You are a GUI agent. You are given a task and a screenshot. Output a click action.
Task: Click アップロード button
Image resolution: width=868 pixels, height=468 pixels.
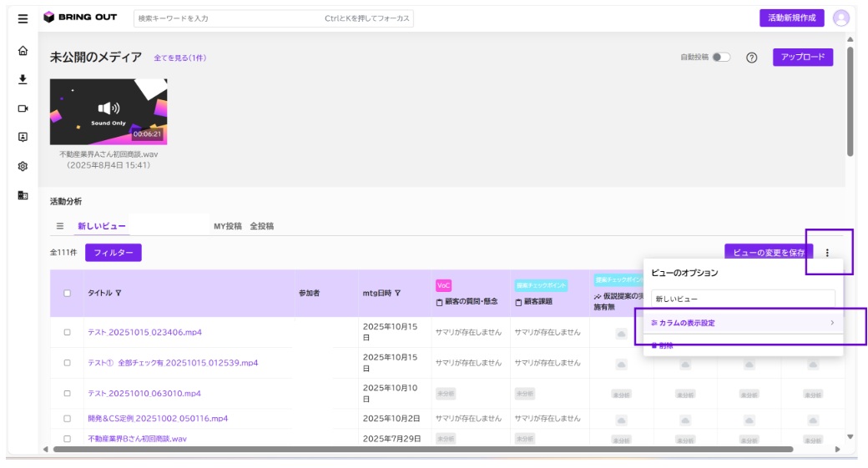[x=803, y=57]
